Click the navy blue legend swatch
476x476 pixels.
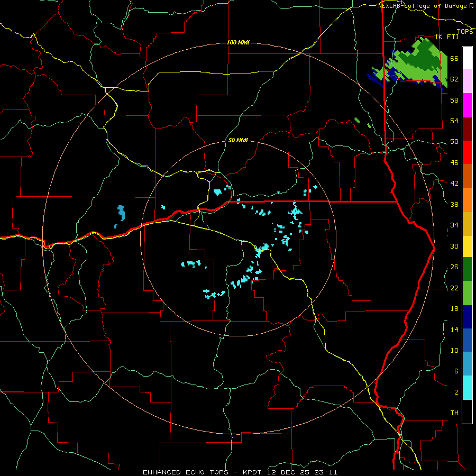click(467, 317)
